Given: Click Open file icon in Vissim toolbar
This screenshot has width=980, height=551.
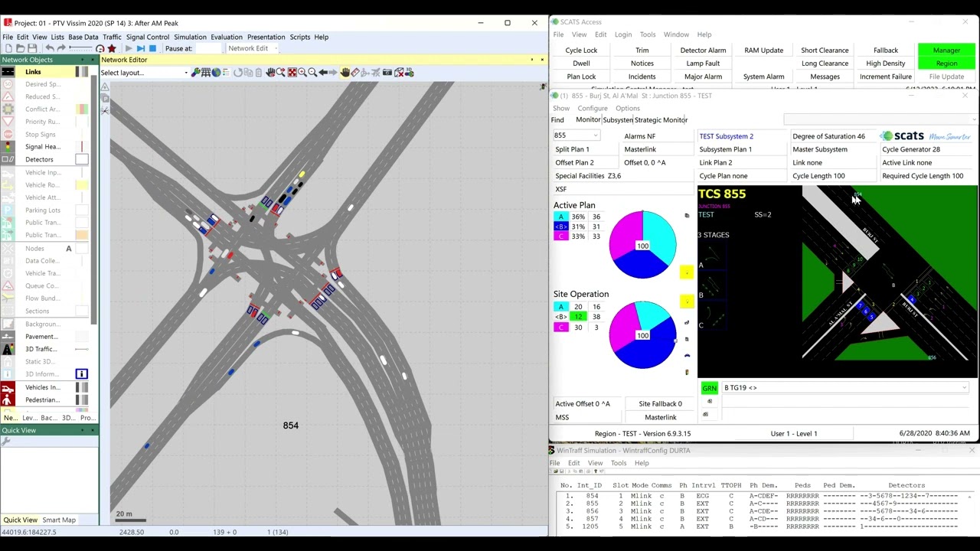Looking at the screenshot, I should point(21,48).
